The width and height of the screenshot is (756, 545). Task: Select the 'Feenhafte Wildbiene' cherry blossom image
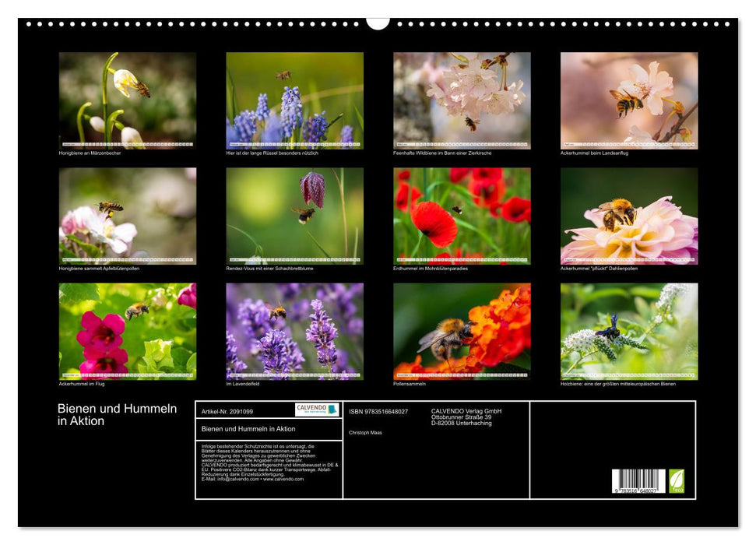[459, 97]
